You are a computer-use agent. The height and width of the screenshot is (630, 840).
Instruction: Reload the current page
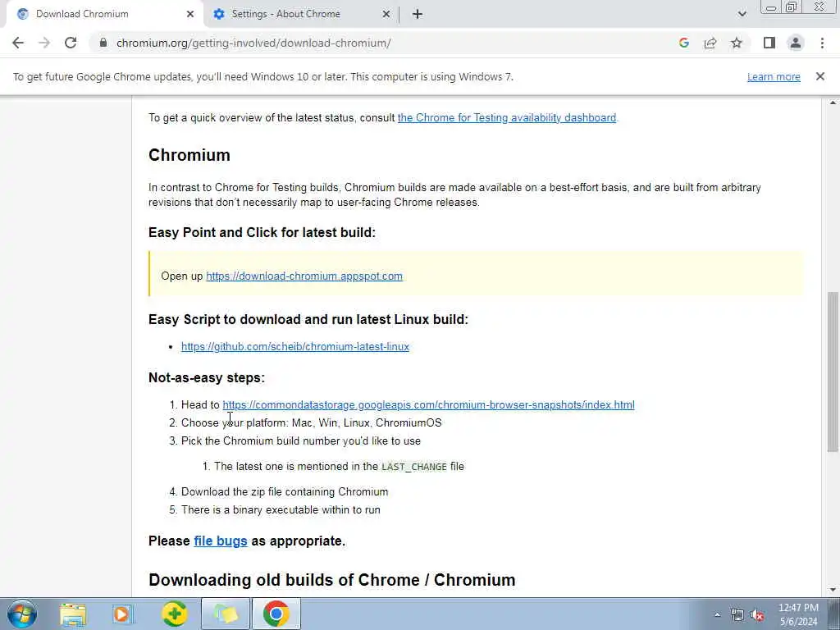tap(71, 43)
